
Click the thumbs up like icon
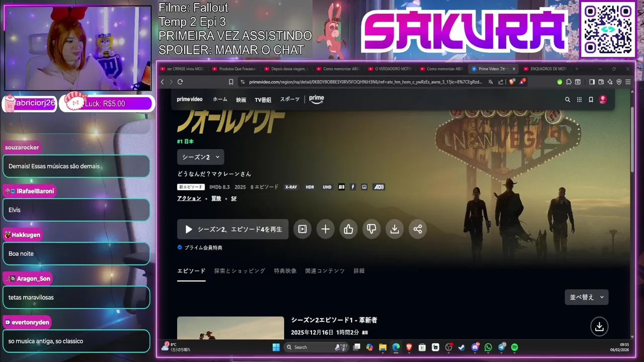pyautogui.click(x=349, y=229)
